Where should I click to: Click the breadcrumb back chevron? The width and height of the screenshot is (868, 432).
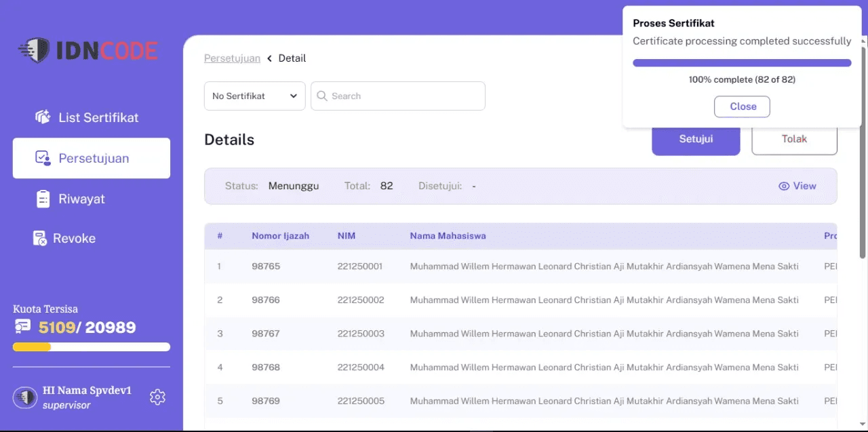pos(269,58)
